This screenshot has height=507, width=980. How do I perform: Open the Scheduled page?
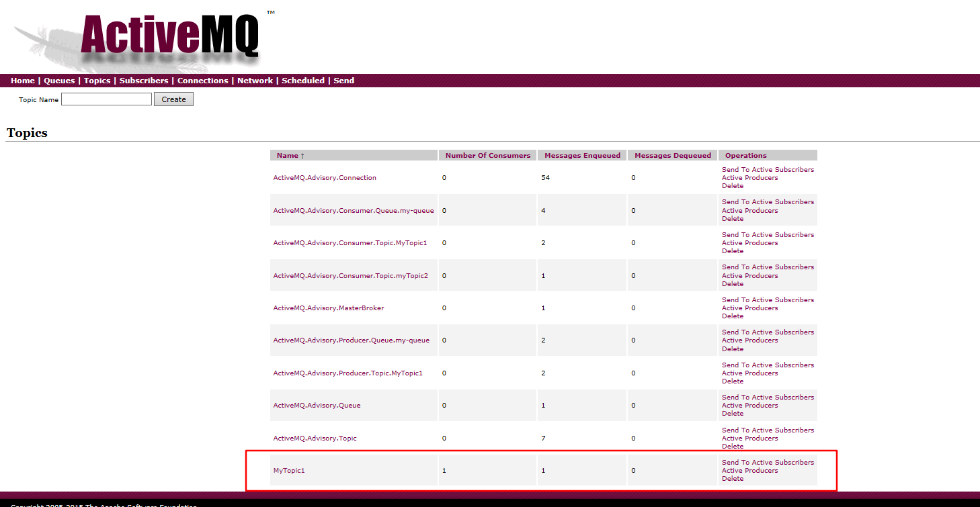pos(303,81)
